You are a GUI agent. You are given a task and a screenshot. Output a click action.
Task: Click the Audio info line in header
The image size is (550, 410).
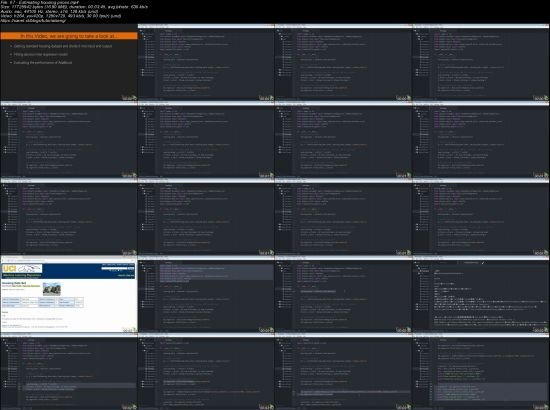point(49,12)
